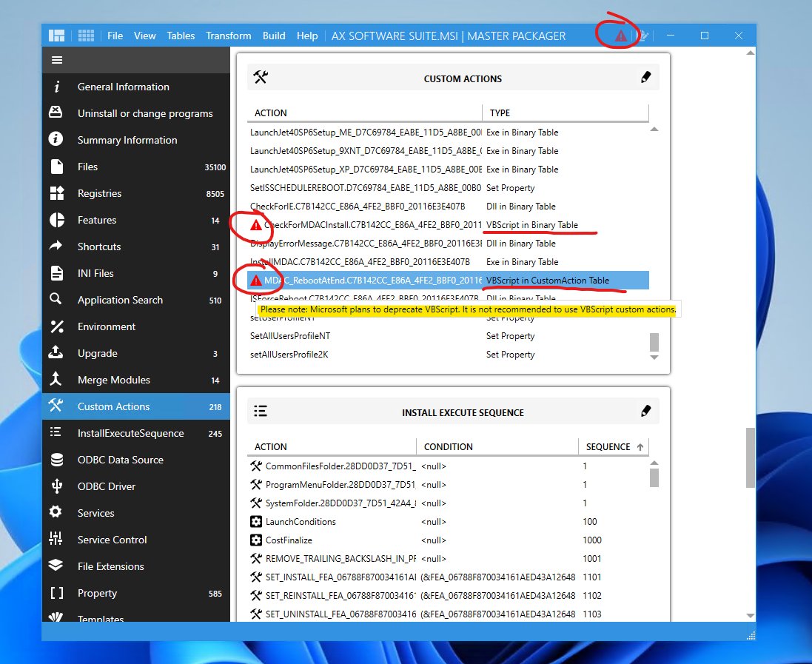
Task: Open the ODBC Driver usb icon
Action: click(x=56, y=486)
